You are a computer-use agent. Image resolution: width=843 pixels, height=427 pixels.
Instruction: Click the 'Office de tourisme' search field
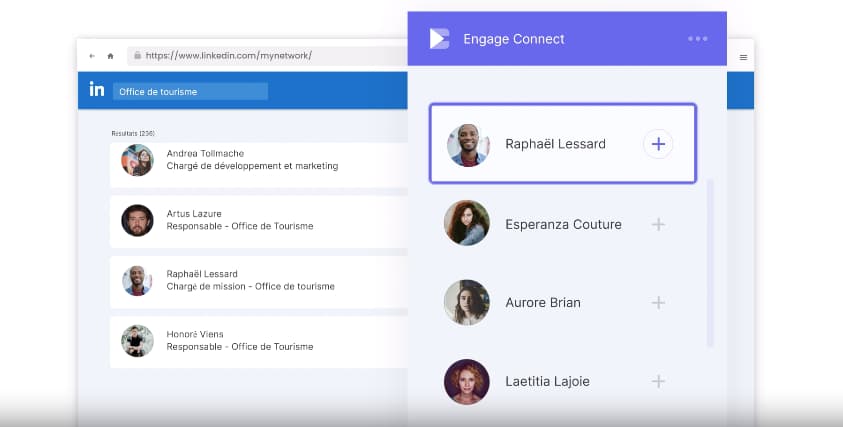[x=190, y=91]
